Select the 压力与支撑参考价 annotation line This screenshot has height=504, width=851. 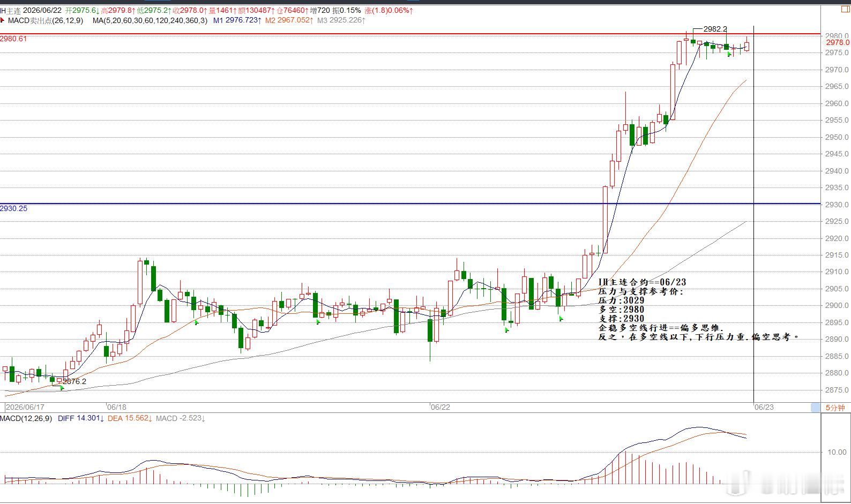(x=641, y=291)
